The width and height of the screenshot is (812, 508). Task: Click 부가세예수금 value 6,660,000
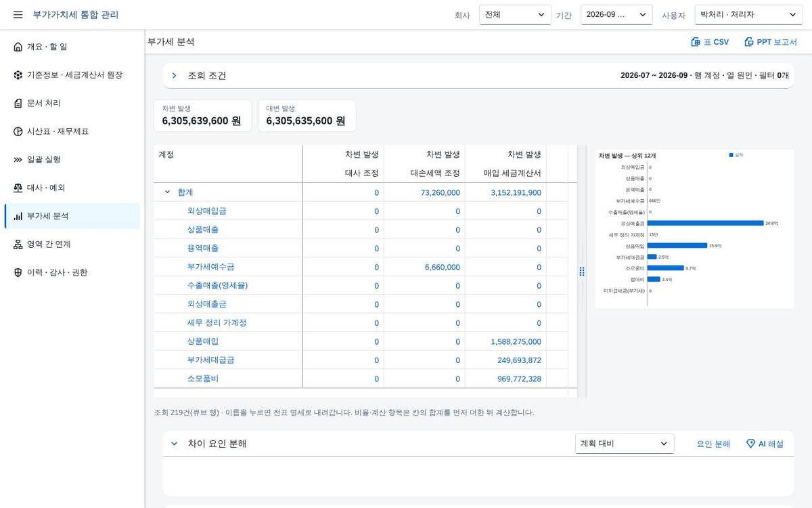443,267
